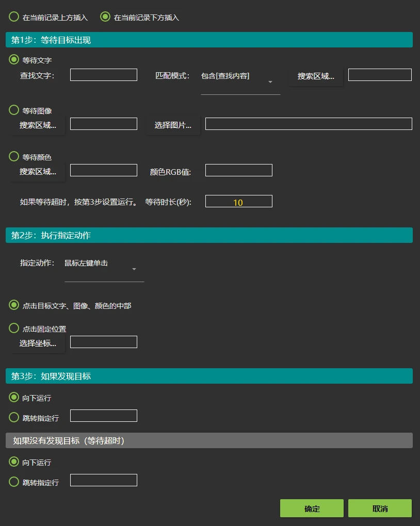This screenshot has width=420, height=526.
Task: Click 搜索区域... button beside 匹配模式
Action: (316, 76)
